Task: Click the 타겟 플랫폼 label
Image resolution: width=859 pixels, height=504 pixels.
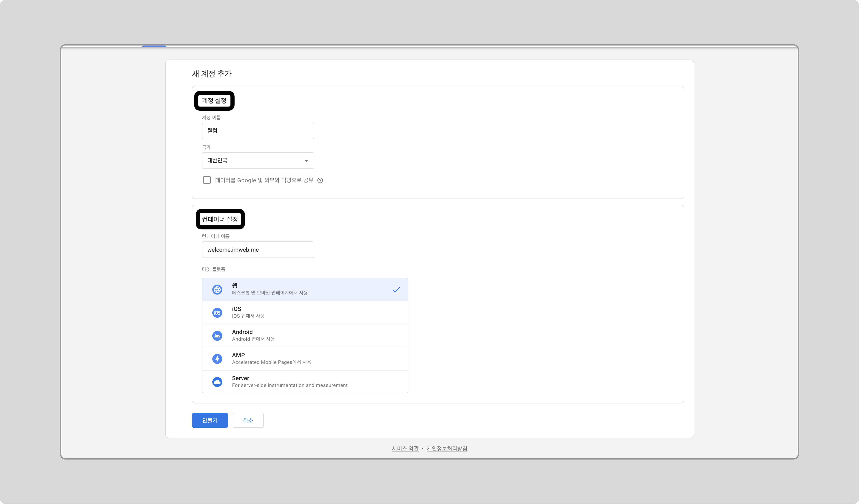Action: tap(213, 269)
